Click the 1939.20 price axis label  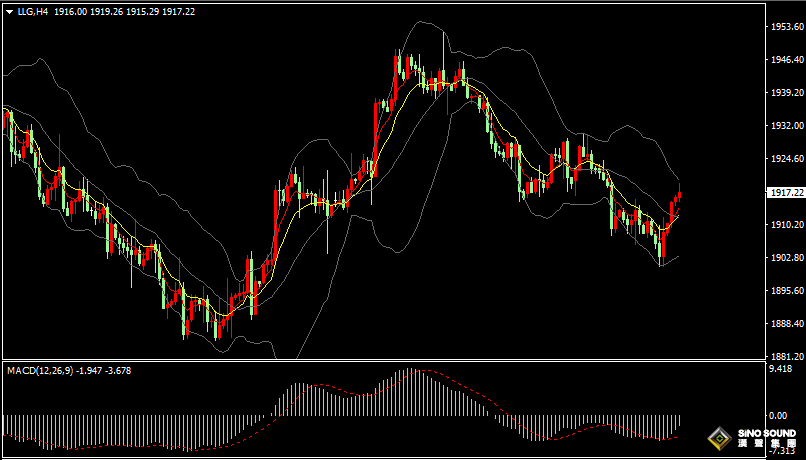click(782, 93)
